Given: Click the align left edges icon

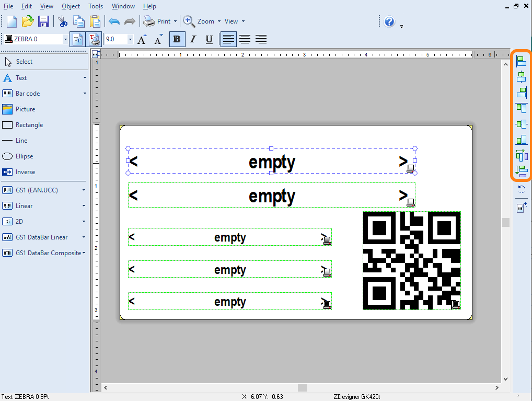Looking at the screenshot, I should coord(521,62).
